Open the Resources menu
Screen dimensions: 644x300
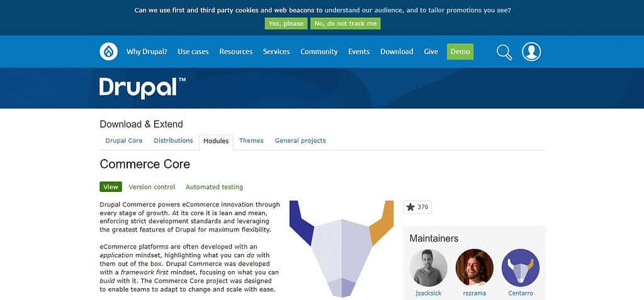coord(235,52)
